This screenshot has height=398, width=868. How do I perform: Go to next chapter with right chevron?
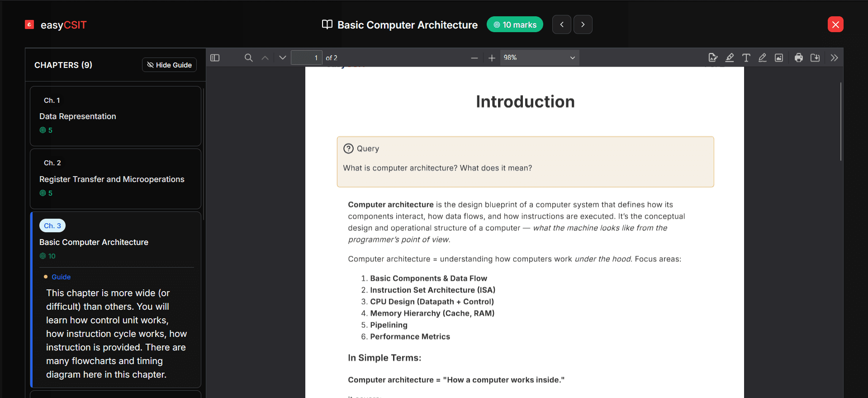tap(583, 24)
